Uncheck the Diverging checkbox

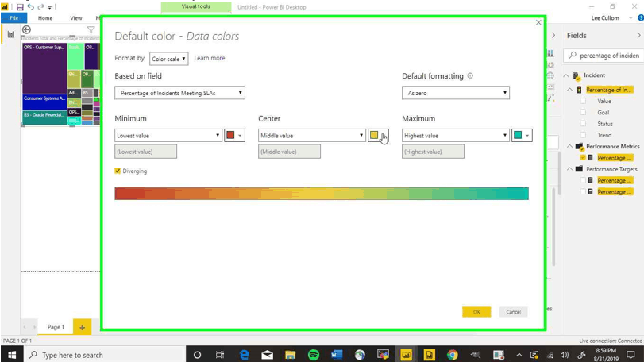118,171
